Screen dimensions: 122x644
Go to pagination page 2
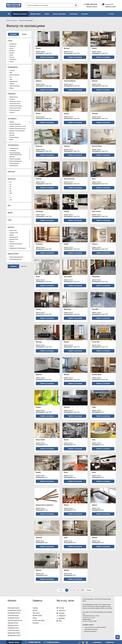pos(70,590)
